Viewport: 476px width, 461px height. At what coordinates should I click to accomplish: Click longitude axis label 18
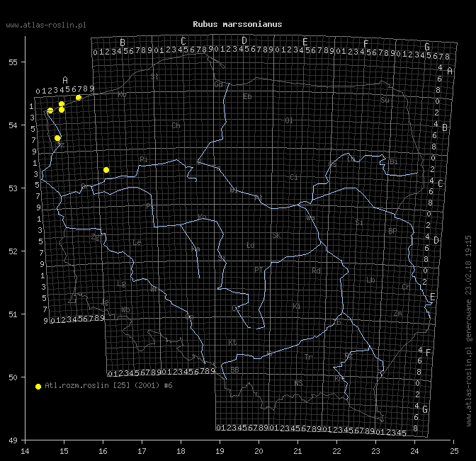(181, 451)
